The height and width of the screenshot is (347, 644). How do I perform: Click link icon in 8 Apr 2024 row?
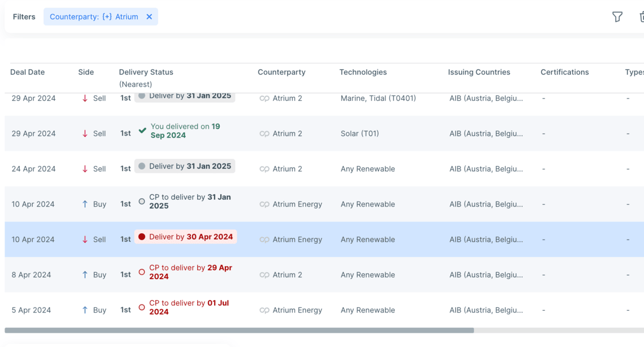click(265, 275)
